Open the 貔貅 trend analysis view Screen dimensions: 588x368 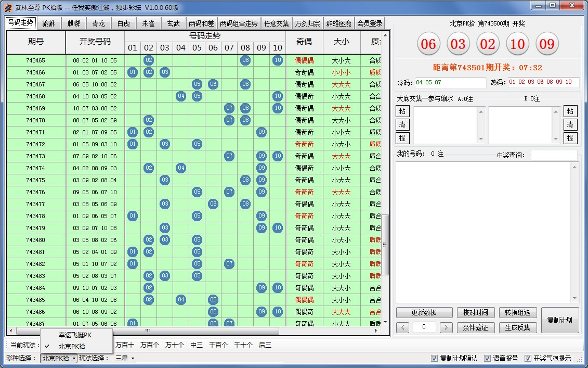coord(49,23)
